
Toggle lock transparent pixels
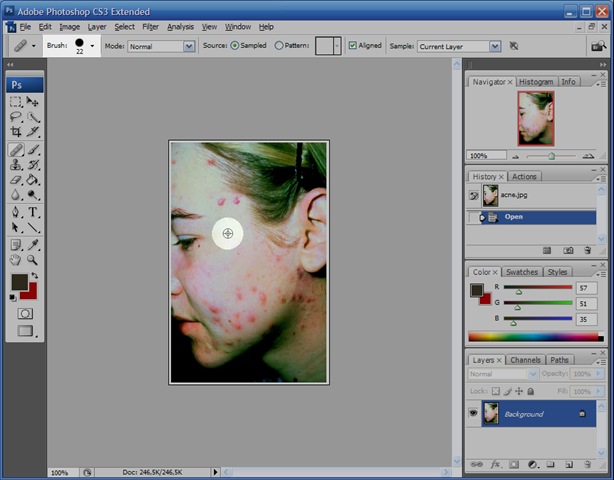[x=496, y=391]
